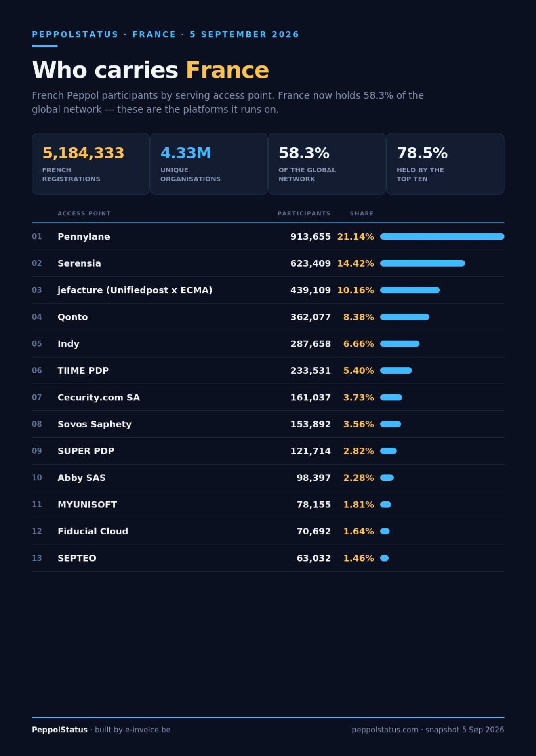Click the participant count "63,032"

314,558
